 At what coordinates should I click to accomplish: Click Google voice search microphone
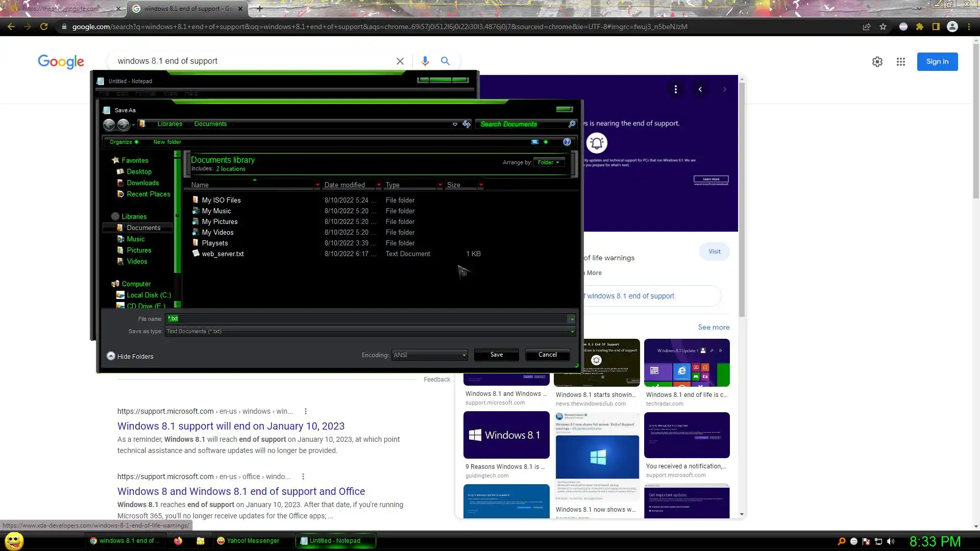point(425,61)
